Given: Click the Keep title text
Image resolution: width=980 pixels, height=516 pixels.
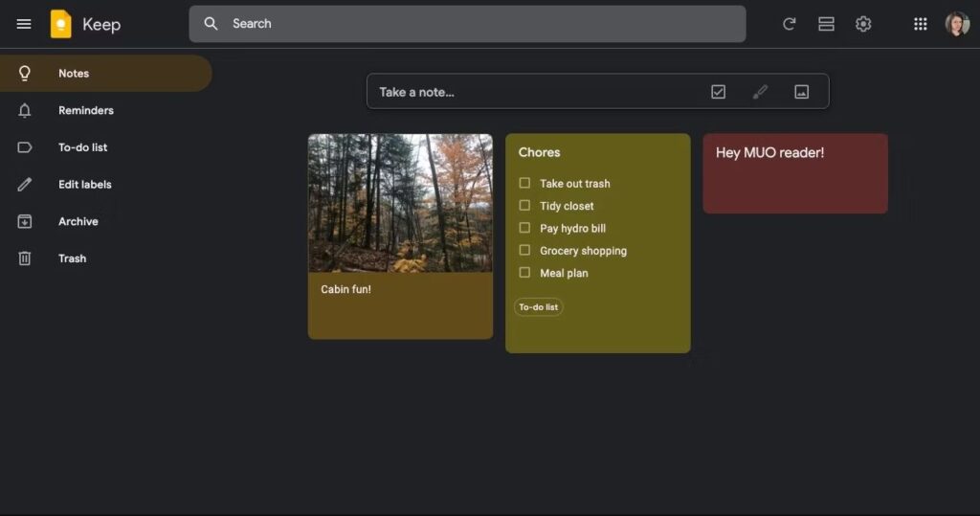Looking at the screenshot, I should pos(101,24).
